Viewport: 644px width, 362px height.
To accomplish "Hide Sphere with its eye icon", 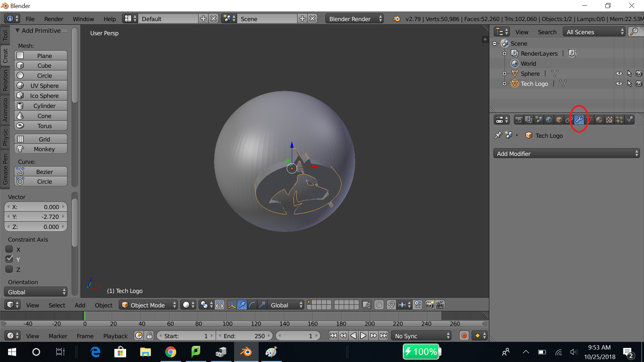I will pyautogui.click(x=619, y=74).
